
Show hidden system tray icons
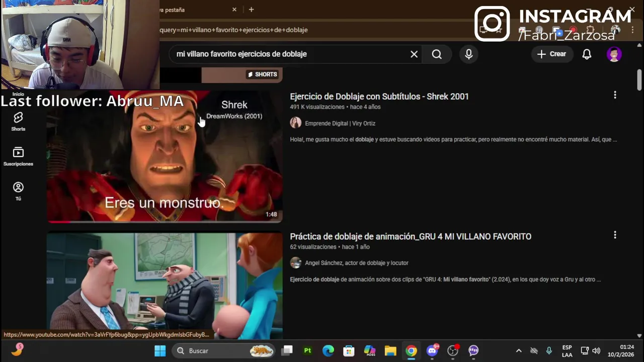(519, 351)
